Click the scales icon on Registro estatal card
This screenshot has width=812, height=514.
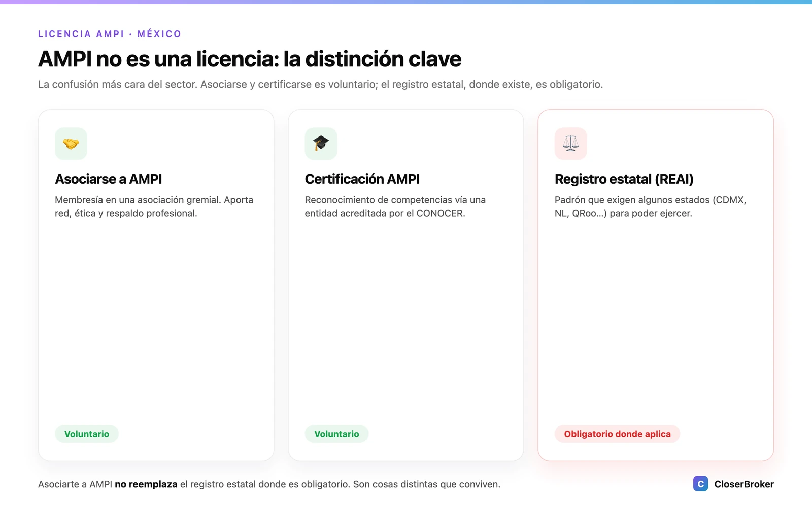(x=571, y=144)
